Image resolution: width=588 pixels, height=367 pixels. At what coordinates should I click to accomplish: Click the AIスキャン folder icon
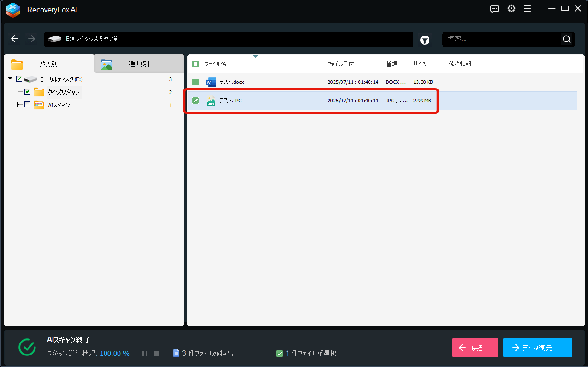[39, 105]
